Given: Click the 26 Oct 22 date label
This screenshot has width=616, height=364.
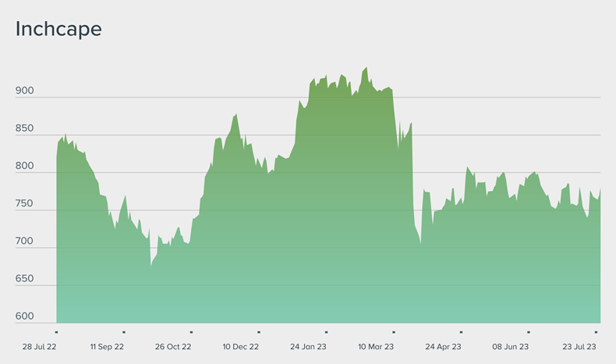Looking at the screenshot, I should coord(173,346).
